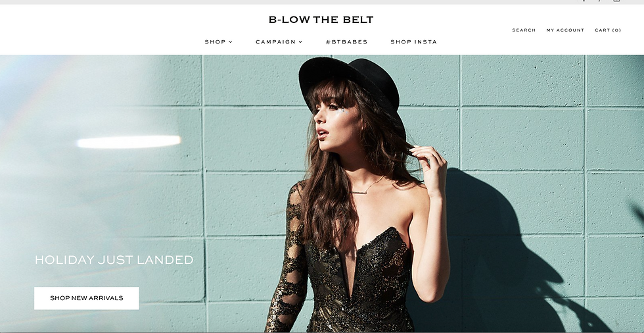The width and height of the screenshot is (644, 333).
Task: Click the B-LOW THE BELT logo
Action: [321, 20]
